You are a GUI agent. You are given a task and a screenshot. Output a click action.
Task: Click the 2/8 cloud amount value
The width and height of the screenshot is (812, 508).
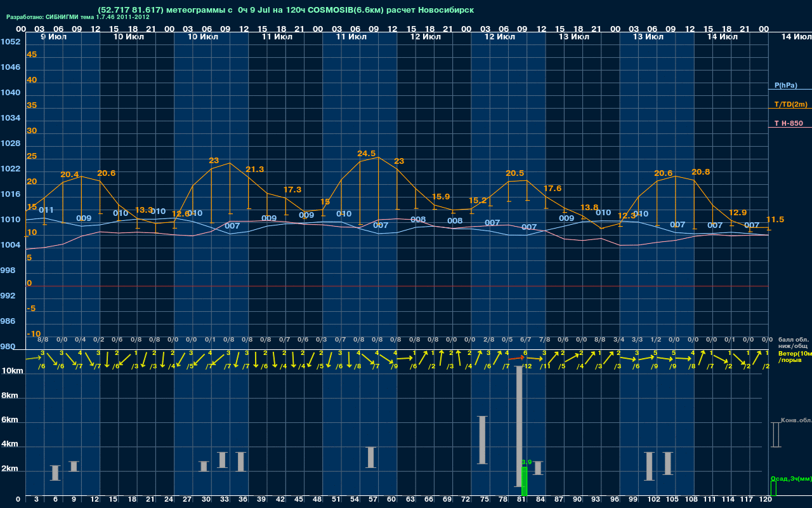[488, 340]
